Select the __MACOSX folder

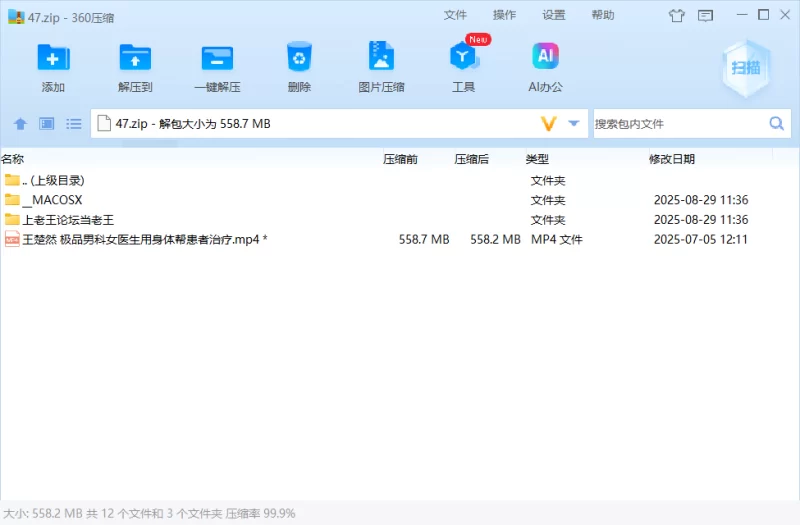coord(399,200)
